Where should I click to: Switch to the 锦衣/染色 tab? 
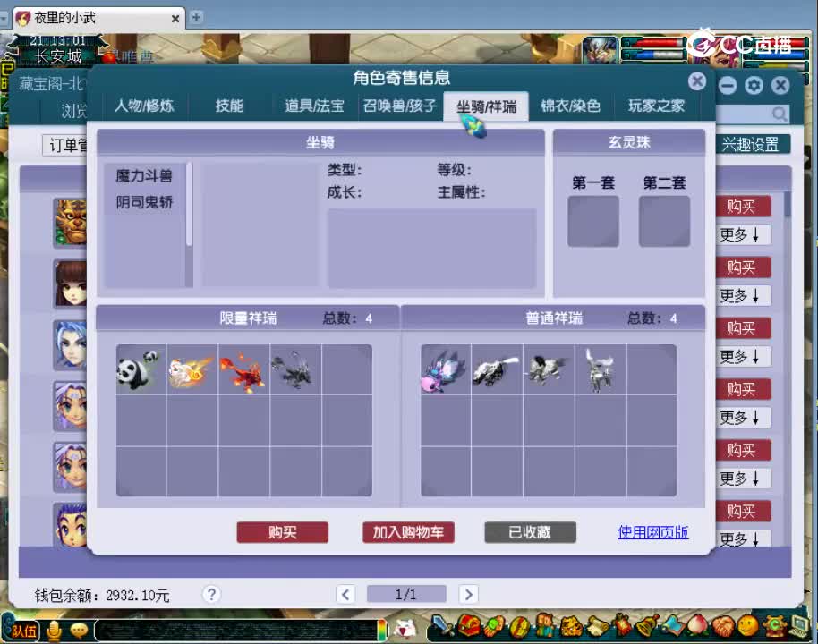coord(570,106)
